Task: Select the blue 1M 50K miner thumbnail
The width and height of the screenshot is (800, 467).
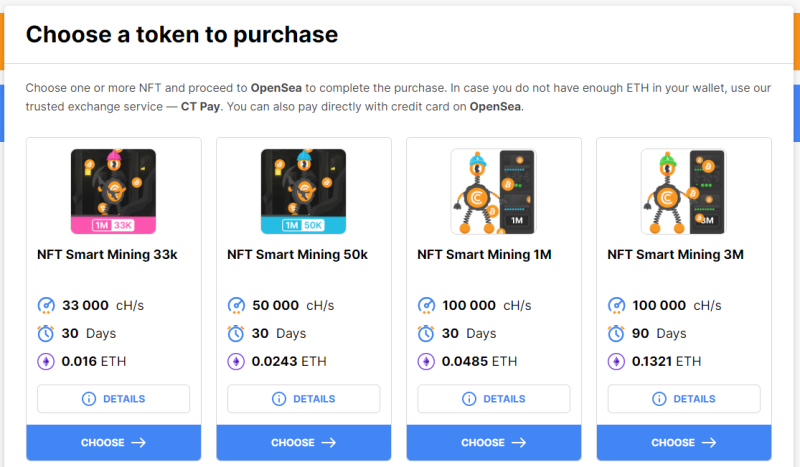Action: point(304,191)
